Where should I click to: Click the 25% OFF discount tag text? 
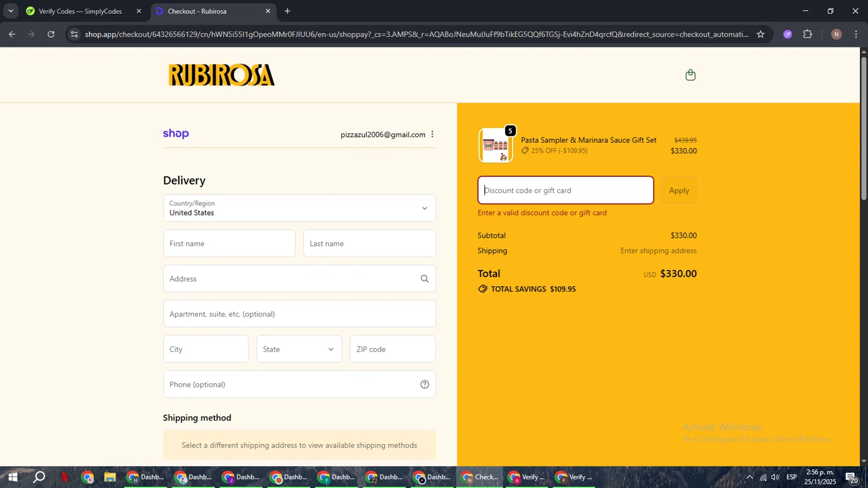[559, 151]
